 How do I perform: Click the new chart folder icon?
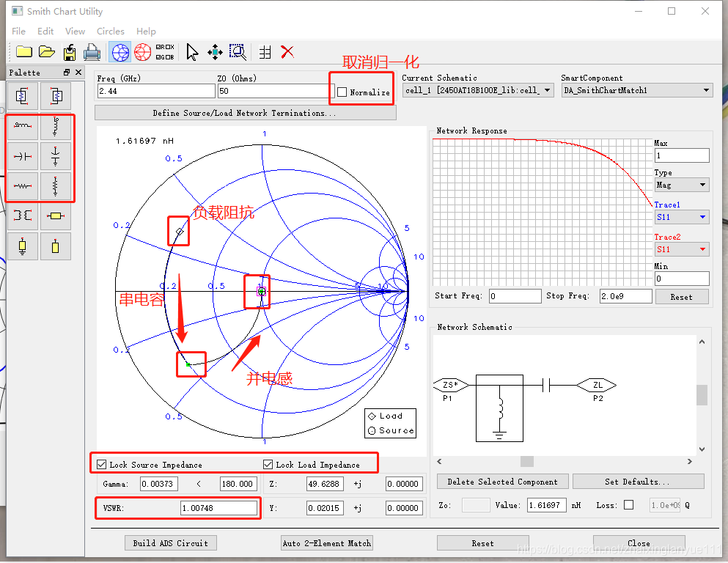tap(23, 51)
